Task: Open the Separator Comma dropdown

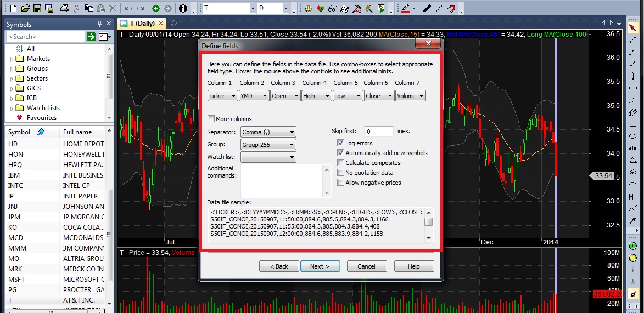Action: tap(268, 132)
